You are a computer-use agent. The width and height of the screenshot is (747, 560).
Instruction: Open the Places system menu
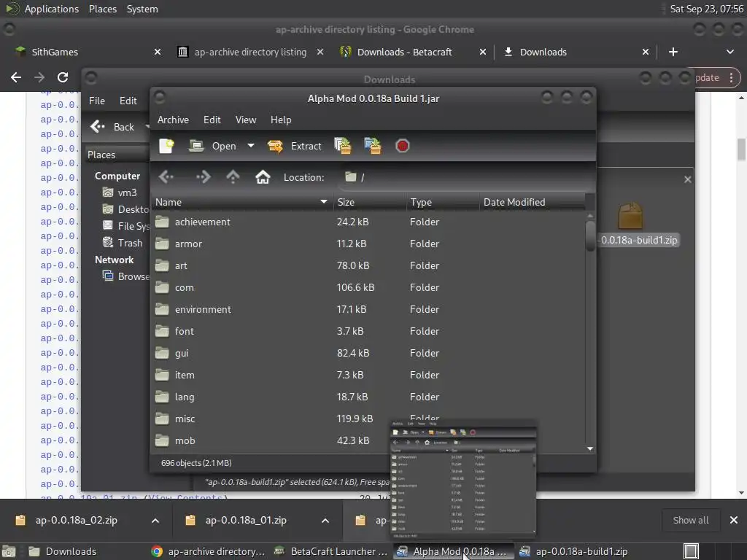(x=102, y=9)
